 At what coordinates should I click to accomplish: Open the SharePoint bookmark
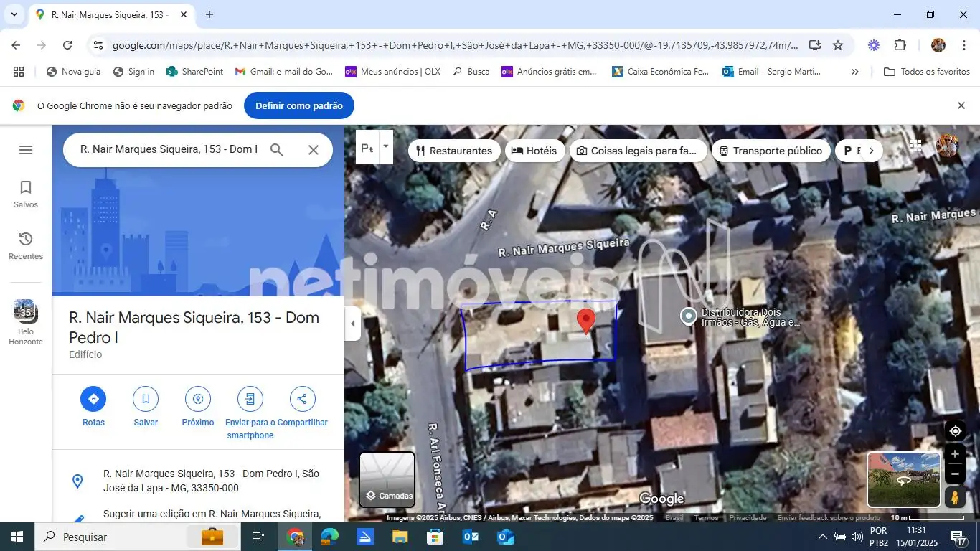point(194,72)
